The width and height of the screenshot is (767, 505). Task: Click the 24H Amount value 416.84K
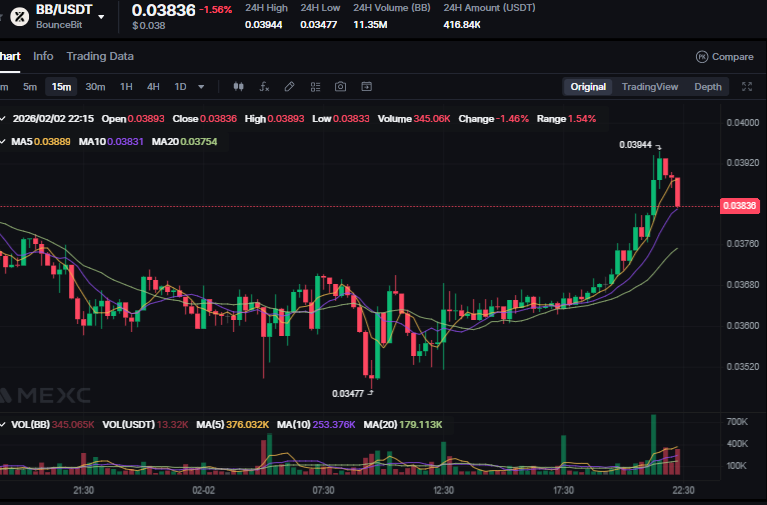coord(462,24)
